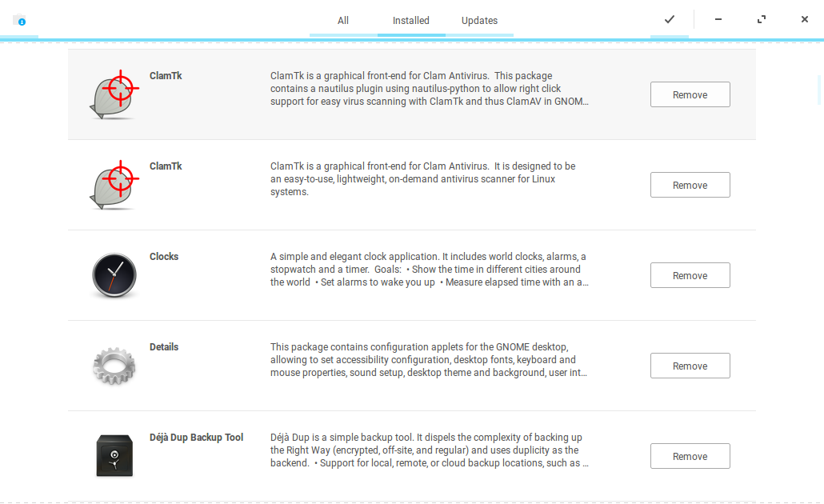824x504 pixels.
Task: Remove the Clocks application
Action: pyautogui.click(x=690, y=275)
